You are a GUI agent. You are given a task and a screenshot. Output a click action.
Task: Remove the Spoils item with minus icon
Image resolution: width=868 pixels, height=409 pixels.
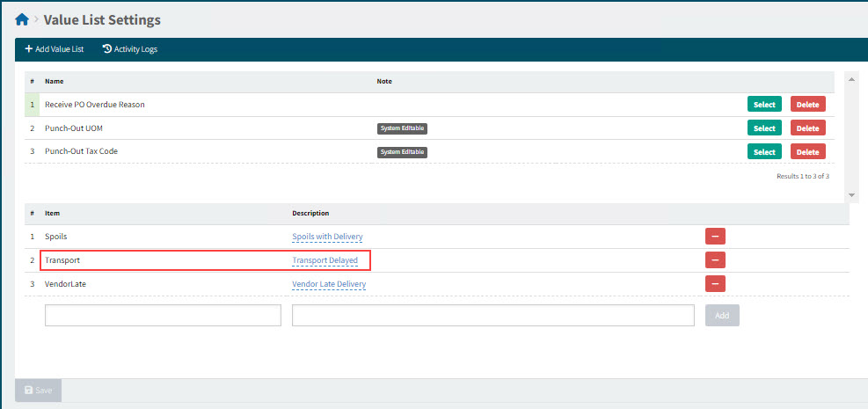coord(715,237)
